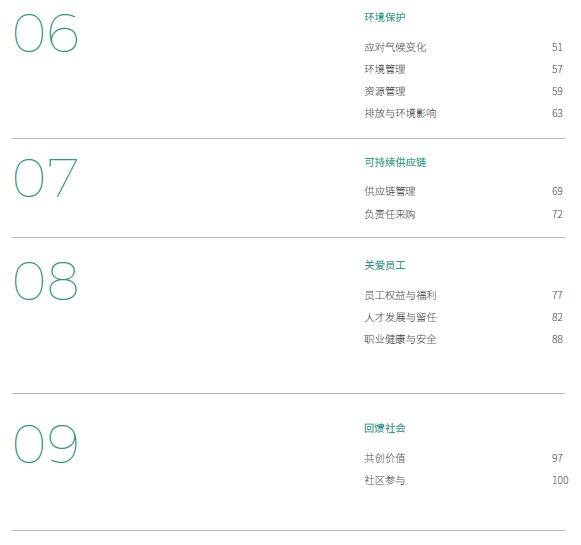The height and width of the screenshot is (545, 581).
Task: Click page number 100 beside 社区参与
Action: [560, 480]
